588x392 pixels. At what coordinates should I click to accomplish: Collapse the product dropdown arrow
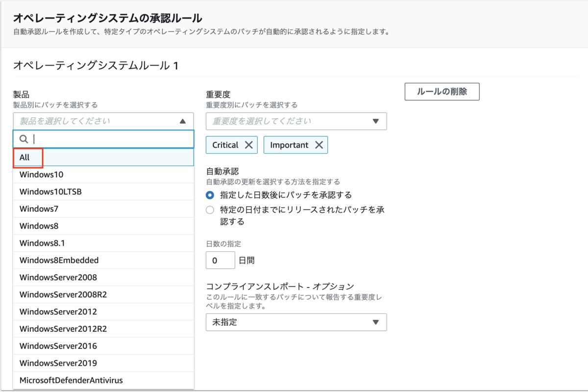coord(183,121)
